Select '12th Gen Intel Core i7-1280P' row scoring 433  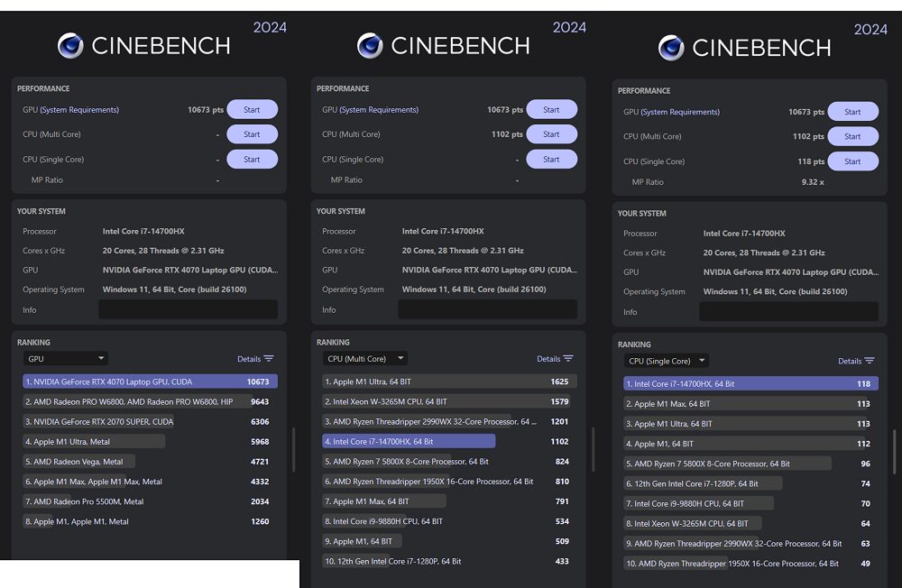click(x=450, y=562)
